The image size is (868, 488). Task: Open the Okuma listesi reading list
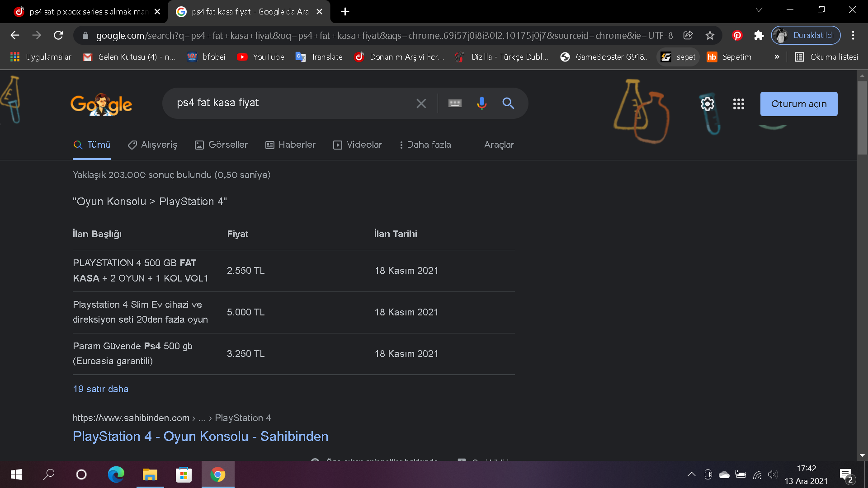[826, 57]
